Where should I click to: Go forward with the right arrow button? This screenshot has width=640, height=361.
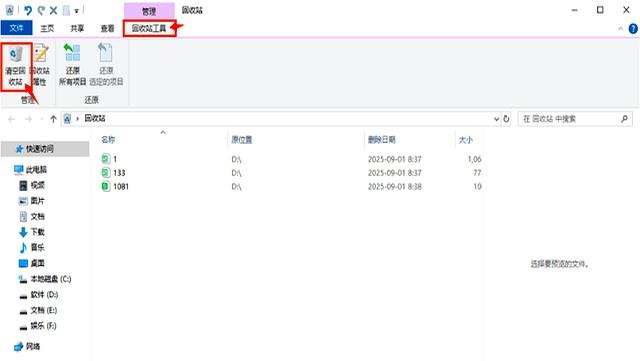tap(29, 119)
